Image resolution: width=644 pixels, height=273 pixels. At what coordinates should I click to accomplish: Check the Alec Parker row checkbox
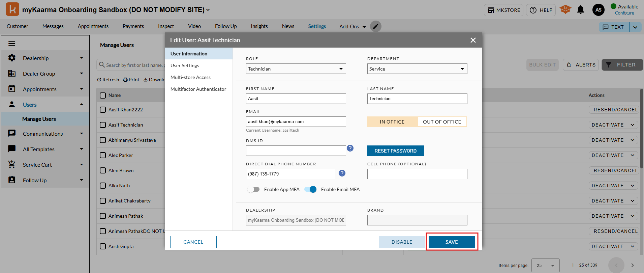(x=103, y=155)
